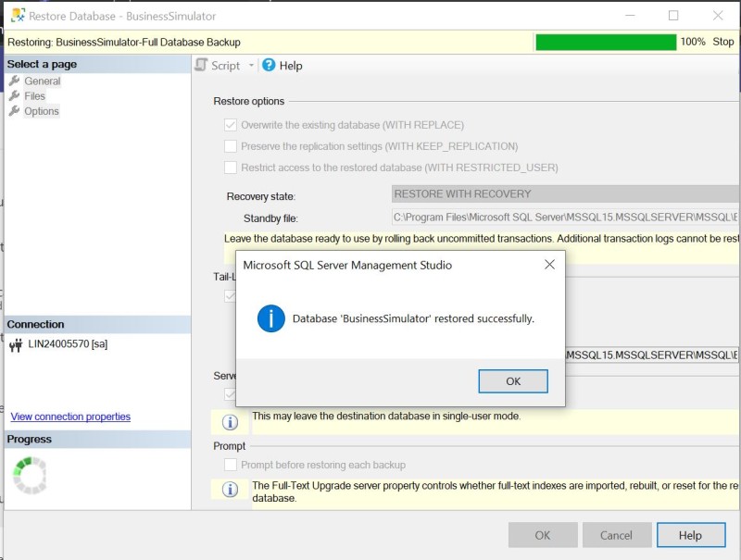Open the Recovery state dropdown

[565, 194]
